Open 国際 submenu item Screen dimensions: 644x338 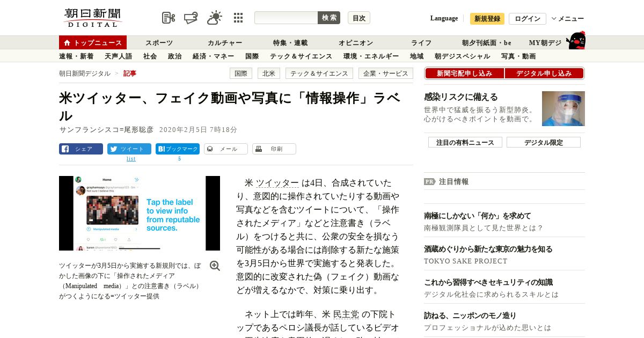coord(252,56)
